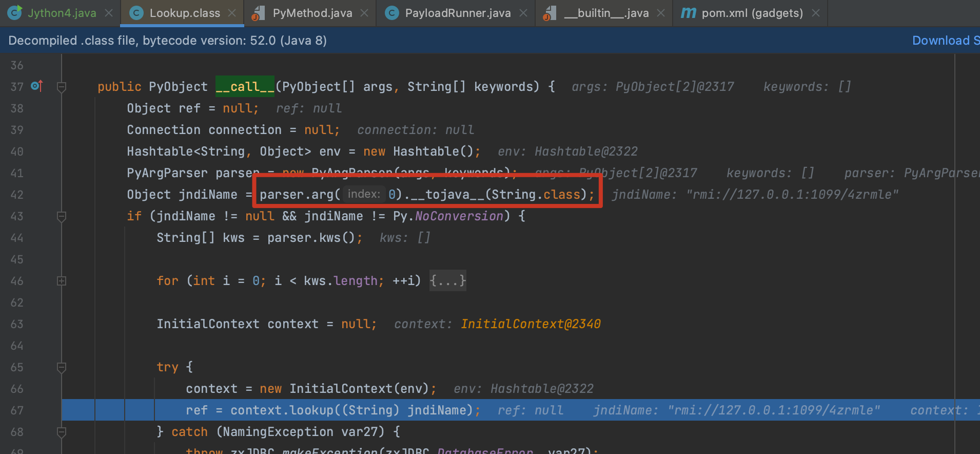The height and width of the screenshot is (454, 980).
Task: Close the PayloadRunner.java tab
Action: coord(523,13)
